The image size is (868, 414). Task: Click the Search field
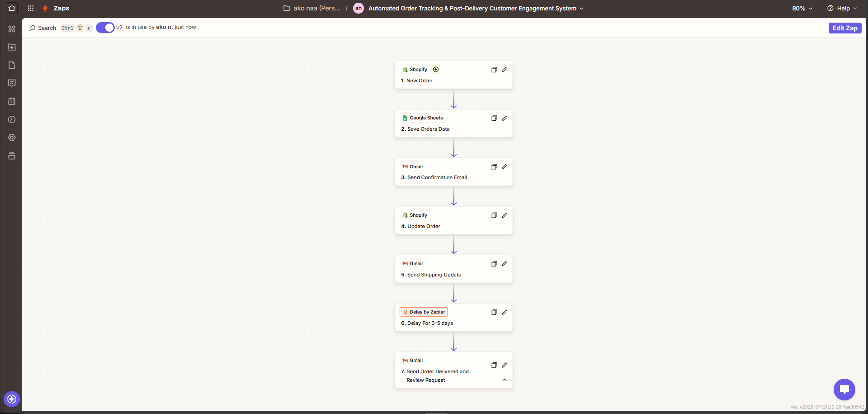[x=43, y=28]
